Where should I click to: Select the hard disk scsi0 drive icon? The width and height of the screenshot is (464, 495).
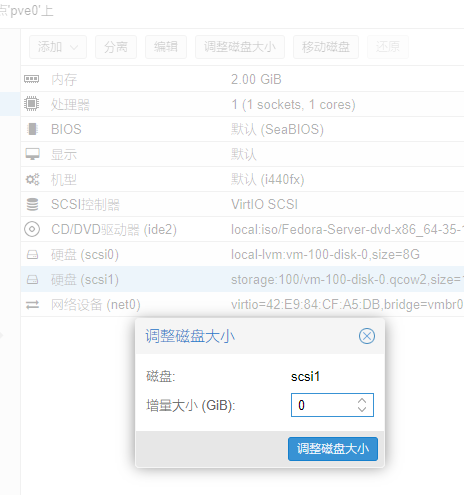click(x=32, y=255)
